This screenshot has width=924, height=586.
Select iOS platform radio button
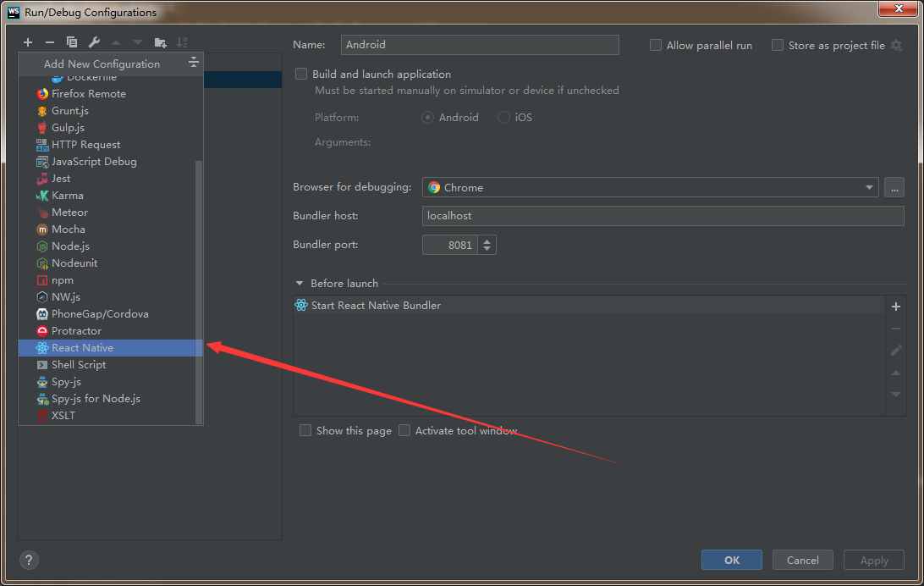point(503,118)
